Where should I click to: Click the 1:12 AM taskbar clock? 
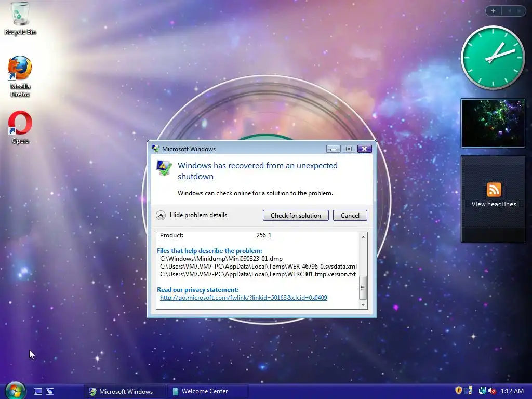pos(512,391)
